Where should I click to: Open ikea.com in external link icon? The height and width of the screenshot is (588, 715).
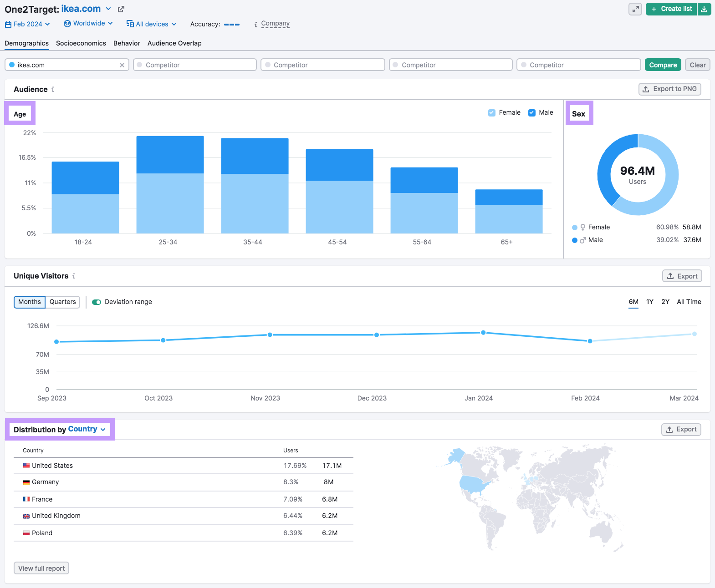(121, 9)
